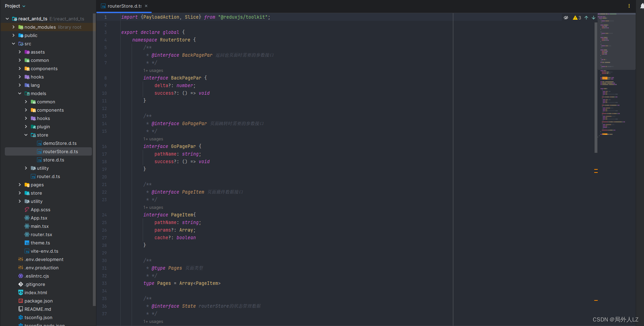Select the lang folder

pos(35,85)
